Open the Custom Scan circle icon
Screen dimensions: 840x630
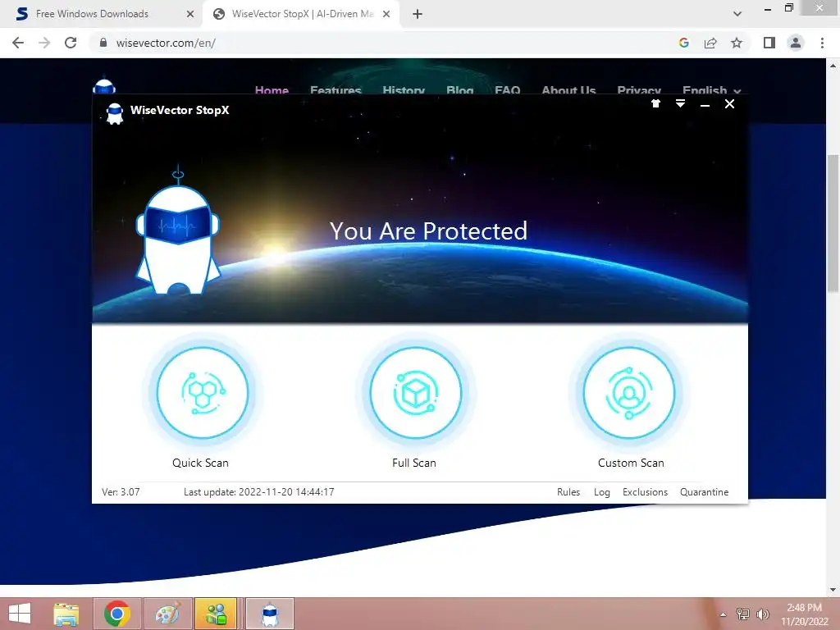pos(629,393)
